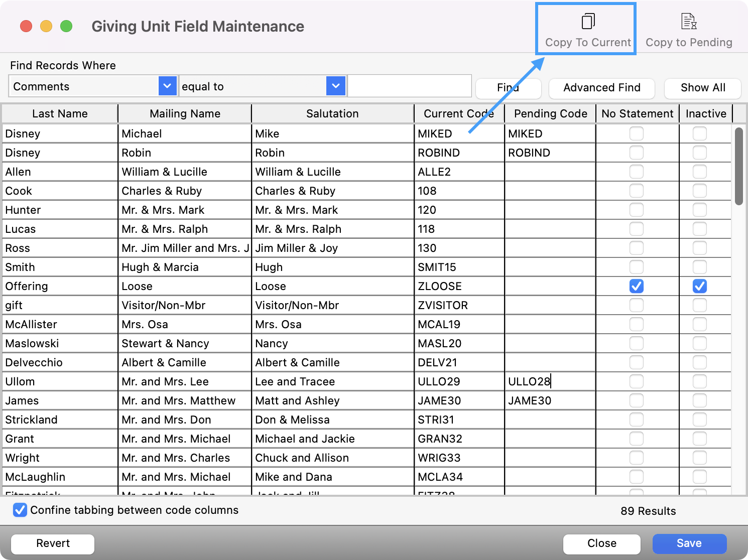
Task: Click the Pending Code column header
Action: click(550, 114)
